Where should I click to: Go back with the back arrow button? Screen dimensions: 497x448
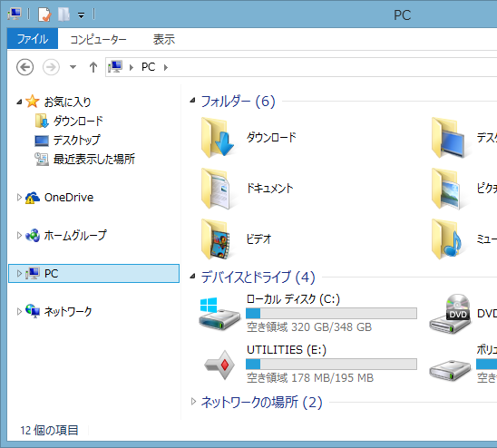click(x=24, y=67)
